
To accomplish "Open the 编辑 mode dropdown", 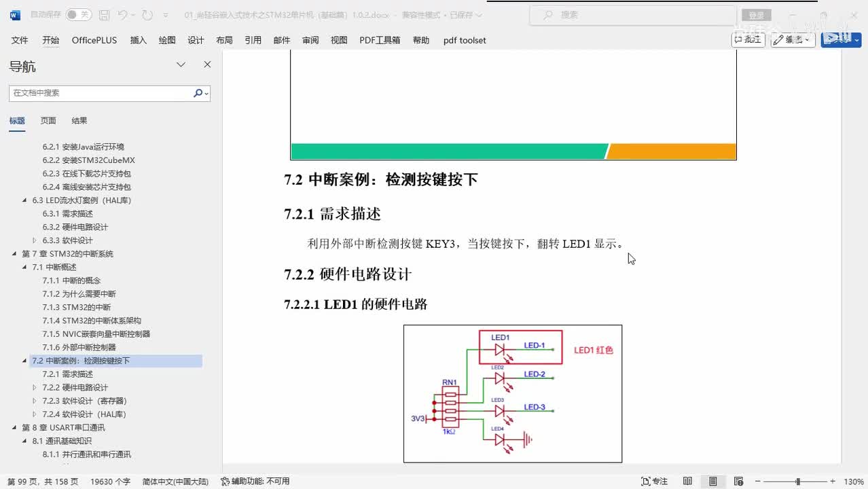I will pos(793,39).
